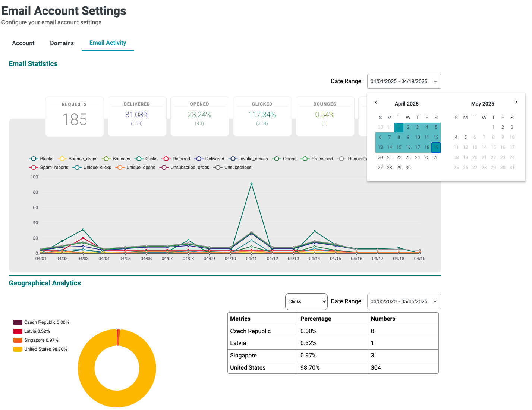Click the right calendar arrow past May 2025

coord(516,102)
